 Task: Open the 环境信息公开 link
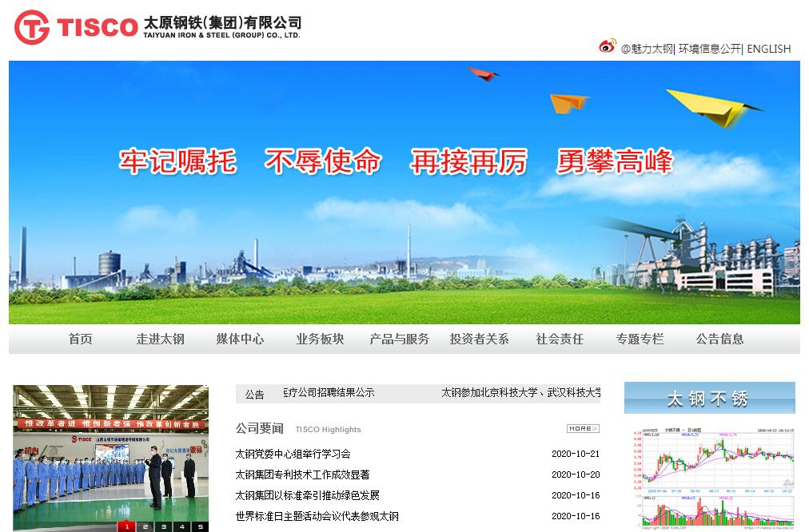click(709, 49)
